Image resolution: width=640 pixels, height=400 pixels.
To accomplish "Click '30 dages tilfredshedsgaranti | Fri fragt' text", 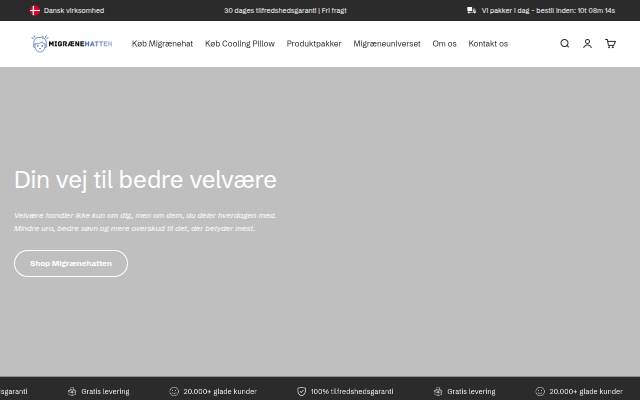I will point(285,11).
